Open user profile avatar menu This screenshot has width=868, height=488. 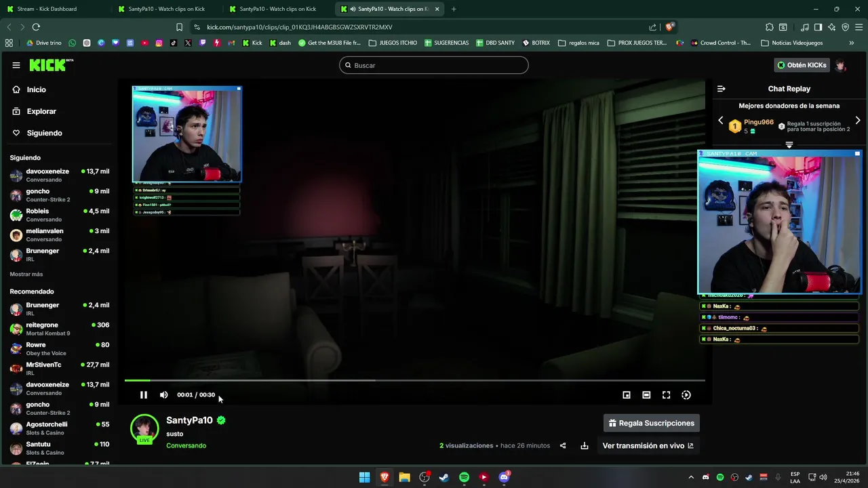[841, 65]
